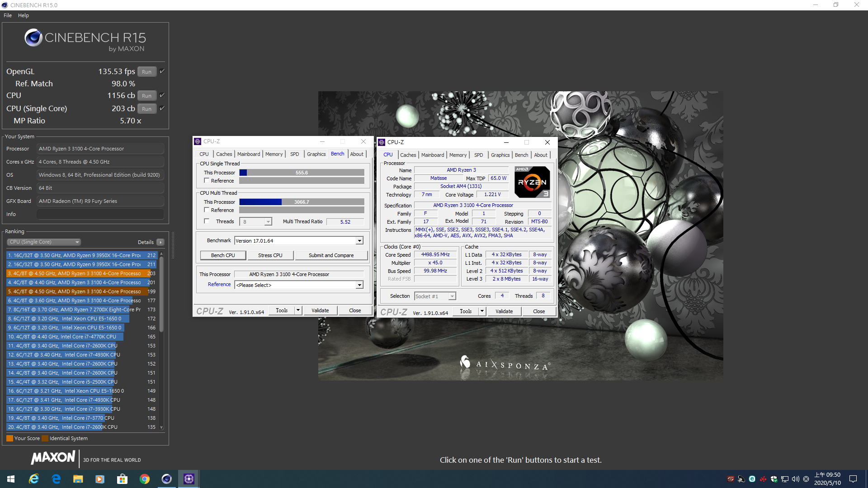
Task: Click the Info input field in Your System
Action: click(100, 214)
